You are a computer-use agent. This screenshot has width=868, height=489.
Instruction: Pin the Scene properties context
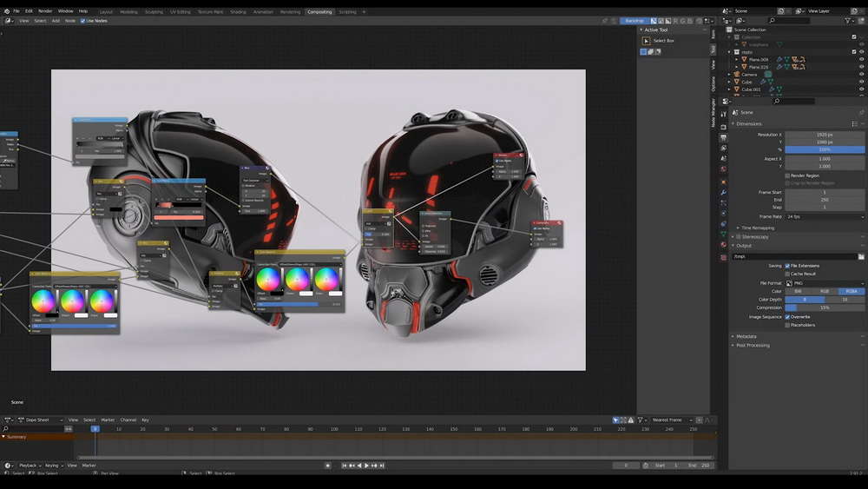point(861,112)
